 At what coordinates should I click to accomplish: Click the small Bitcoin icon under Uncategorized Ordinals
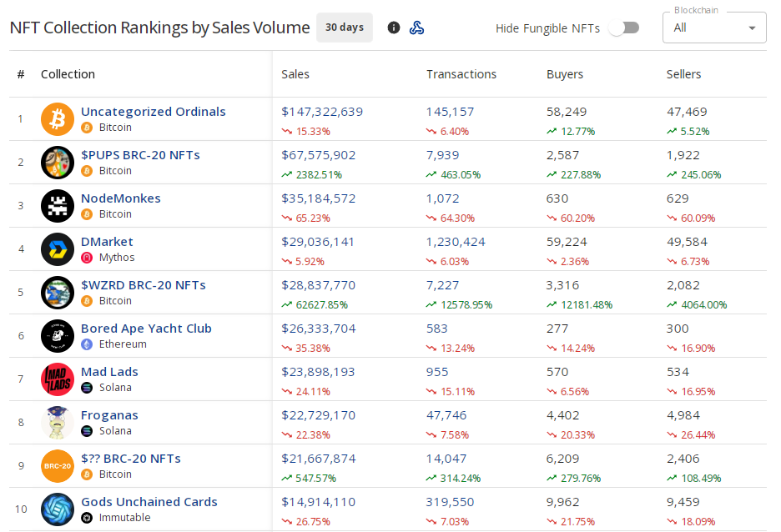tap(87, 128)
